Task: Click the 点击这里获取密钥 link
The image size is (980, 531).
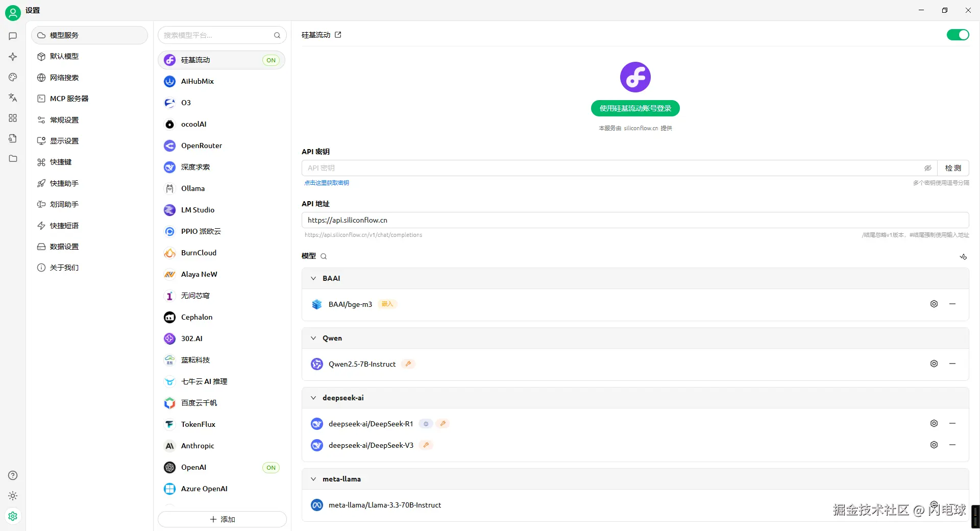Action: point(327,183)
